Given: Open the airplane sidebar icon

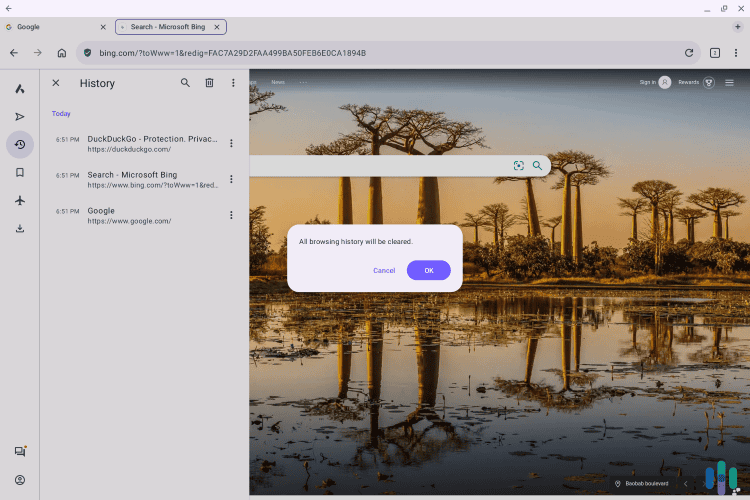Looking at the screenshot, I should 20,200.
